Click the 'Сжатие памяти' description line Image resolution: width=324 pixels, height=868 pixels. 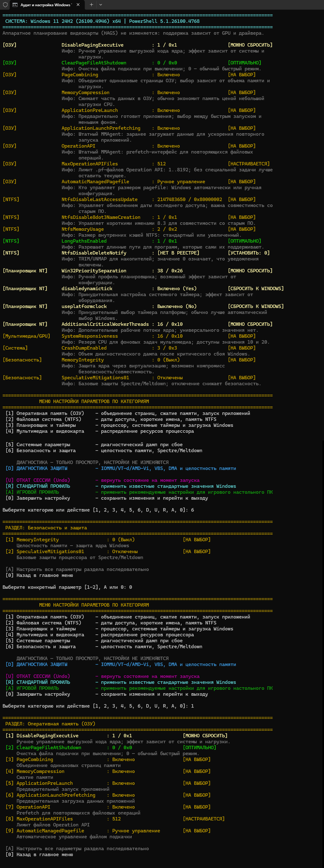point(35,777)
